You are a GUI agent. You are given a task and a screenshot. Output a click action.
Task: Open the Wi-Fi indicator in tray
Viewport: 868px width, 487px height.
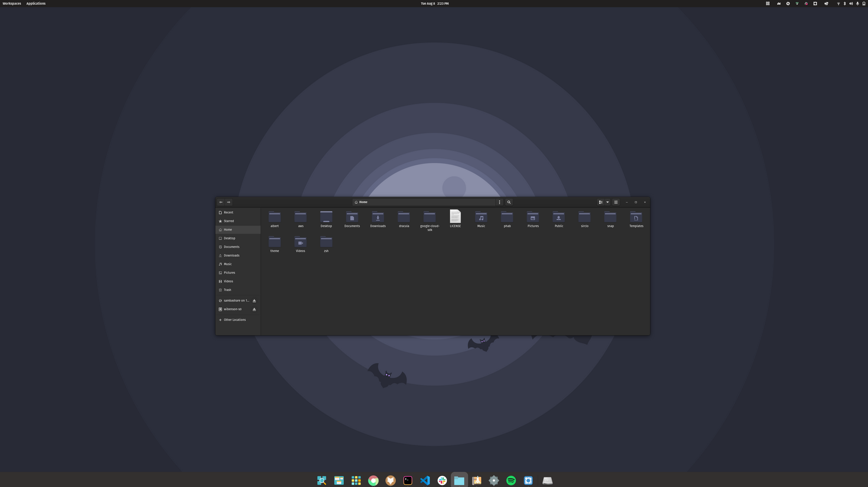tap(838, 3)
